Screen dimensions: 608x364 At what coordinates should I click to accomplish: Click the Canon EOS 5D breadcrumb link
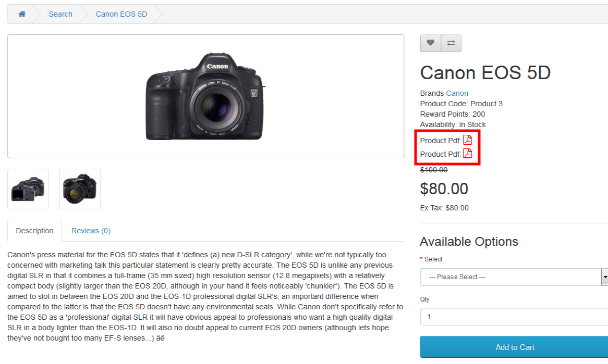coord(121,14)
